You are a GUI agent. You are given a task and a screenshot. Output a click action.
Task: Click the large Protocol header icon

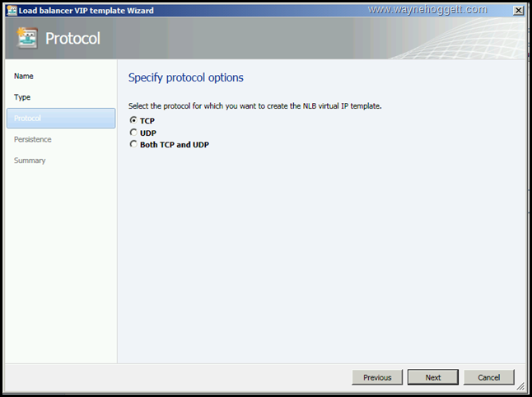pos(26,39)
